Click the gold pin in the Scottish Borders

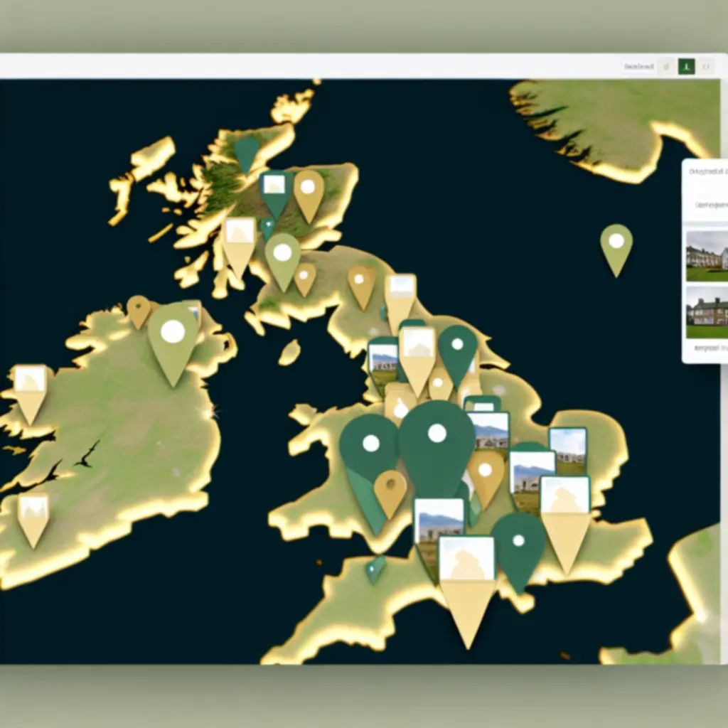click(362, 287)
